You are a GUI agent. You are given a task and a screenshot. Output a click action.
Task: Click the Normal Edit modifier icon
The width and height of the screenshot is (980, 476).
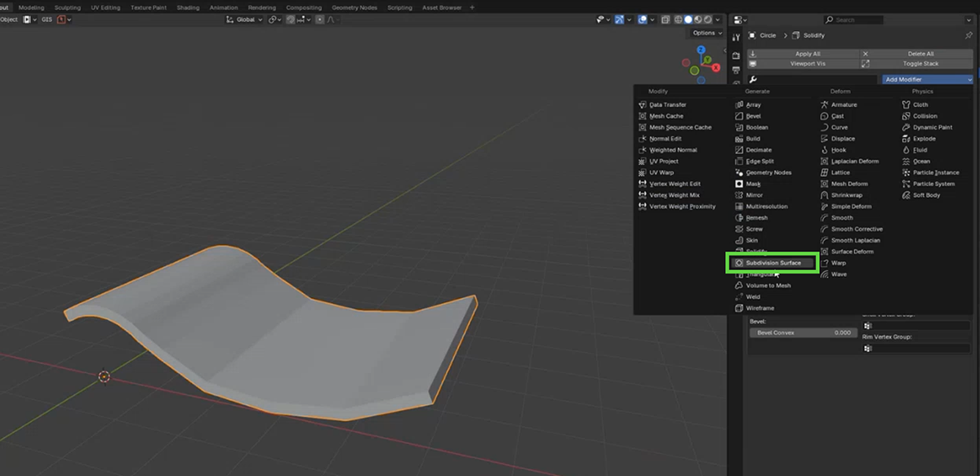click(643, 139)
